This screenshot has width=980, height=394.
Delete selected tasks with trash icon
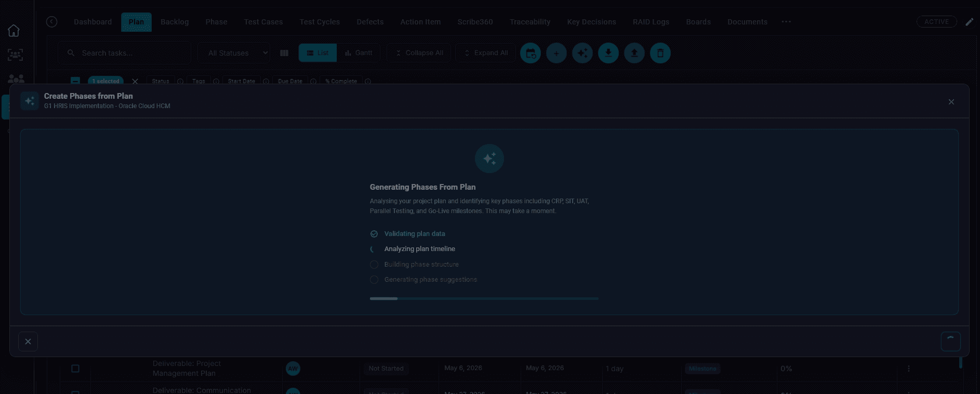[x=660, y=53]
